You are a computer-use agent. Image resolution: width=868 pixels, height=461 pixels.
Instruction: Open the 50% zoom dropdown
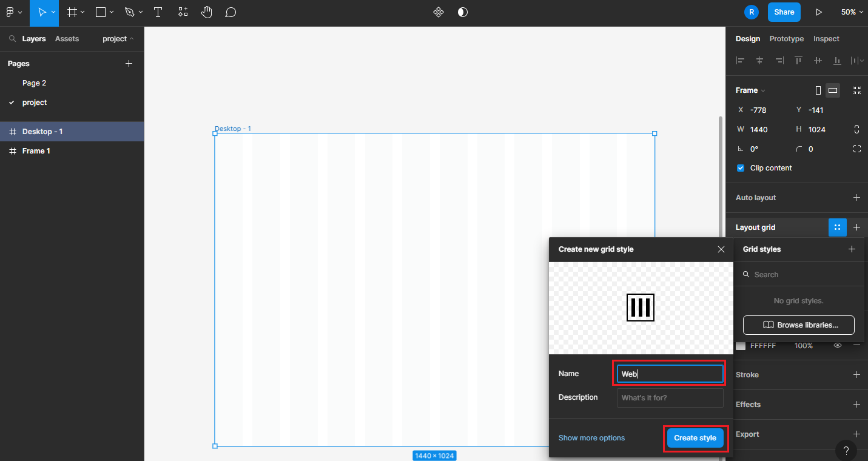click(x=852, y=12)
